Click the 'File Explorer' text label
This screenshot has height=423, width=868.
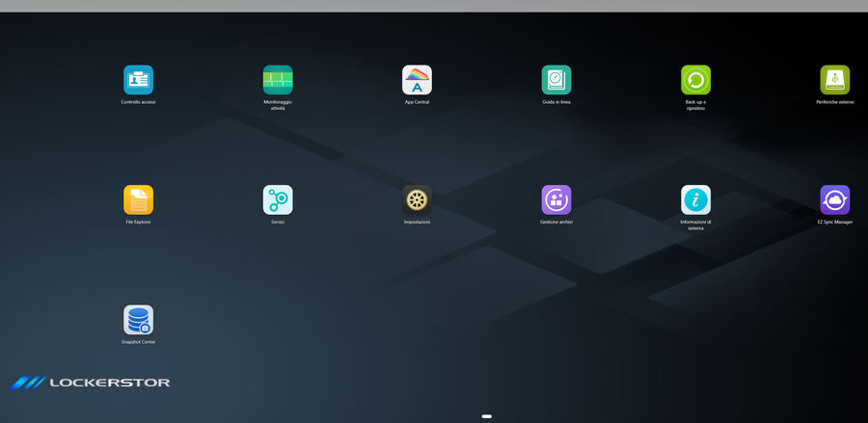pos(138,222)
